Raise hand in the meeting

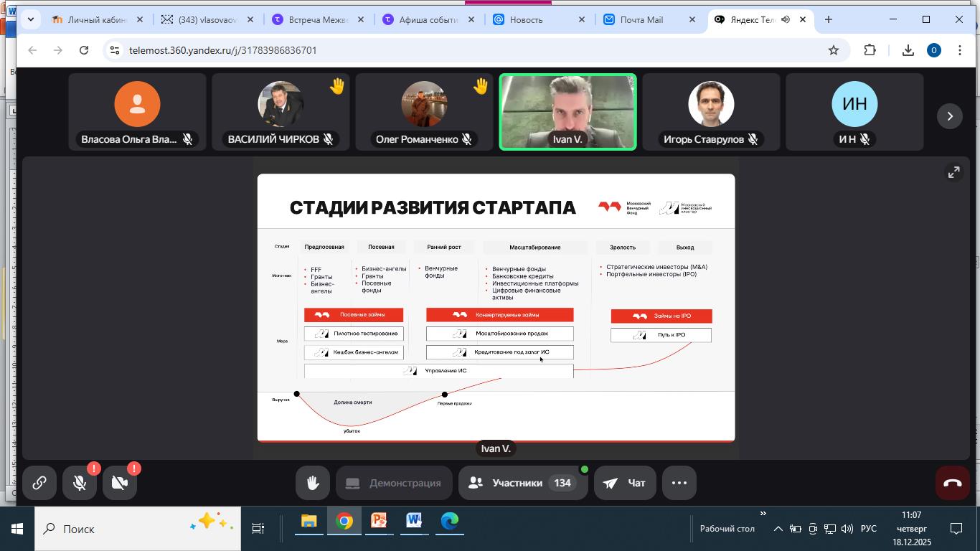(313, 483)
